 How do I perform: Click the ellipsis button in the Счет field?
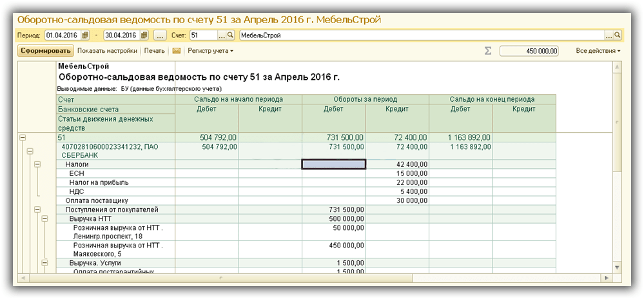221,35
